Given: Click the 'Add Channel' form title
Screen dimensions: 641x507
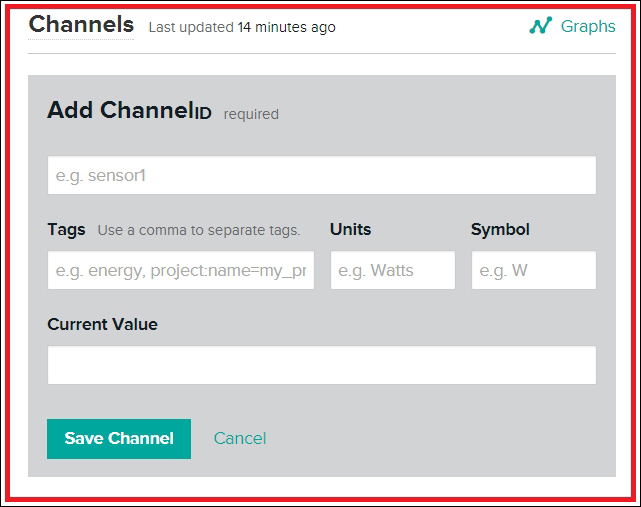Looking at the screenshot, I should (x=120, y=110).
